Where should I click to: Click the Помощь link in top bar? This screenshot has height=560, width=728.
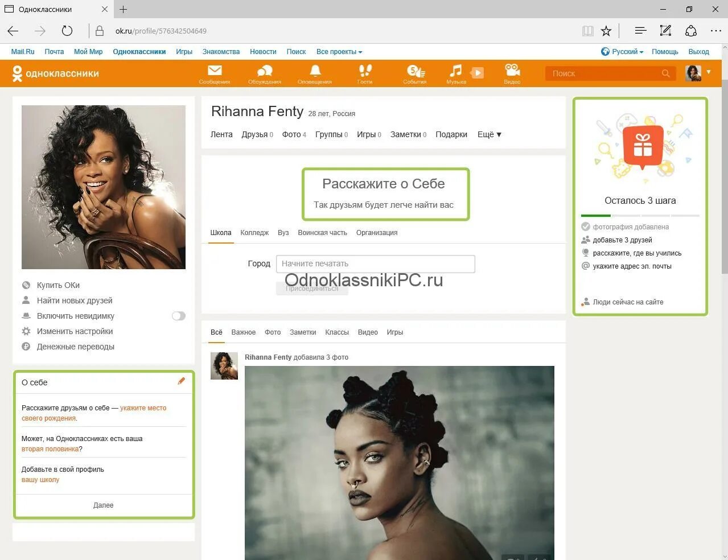(x=665, y=52)
